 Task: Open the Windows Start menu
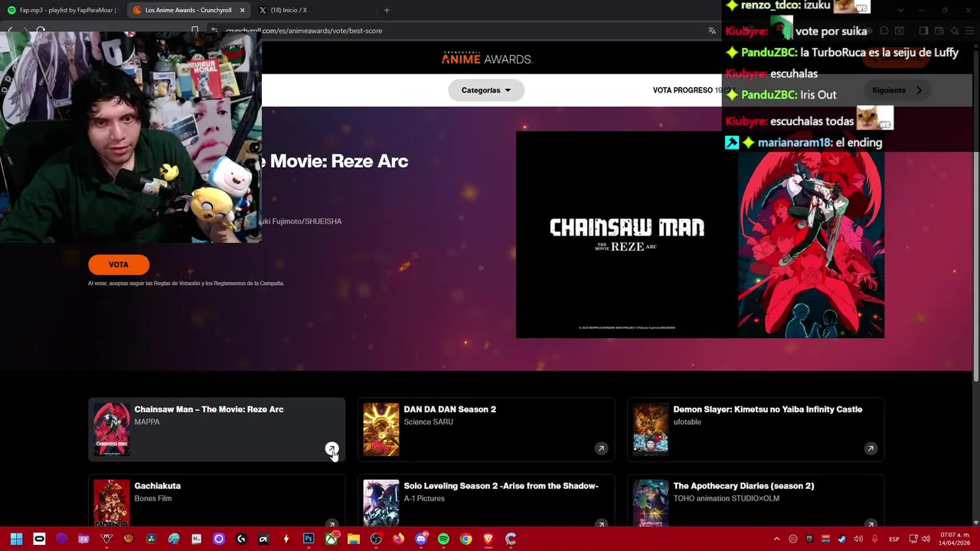pos(17,539)
